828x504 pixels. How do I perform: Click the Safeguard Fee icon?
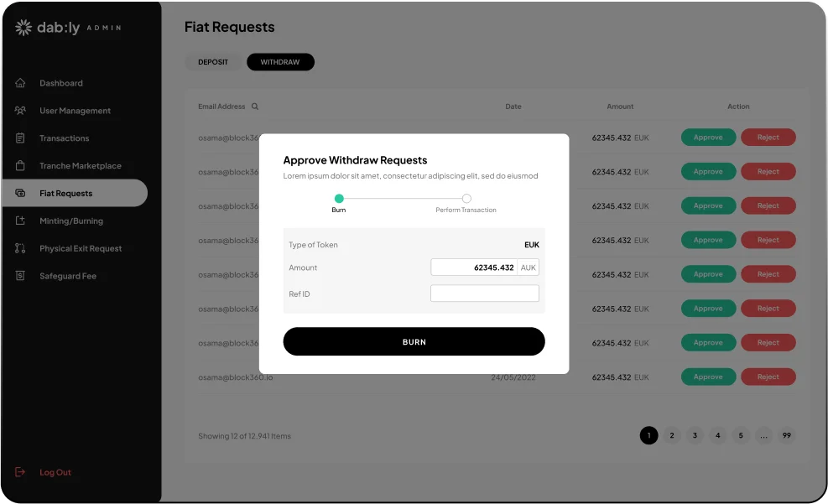click(x=20, y=276)
